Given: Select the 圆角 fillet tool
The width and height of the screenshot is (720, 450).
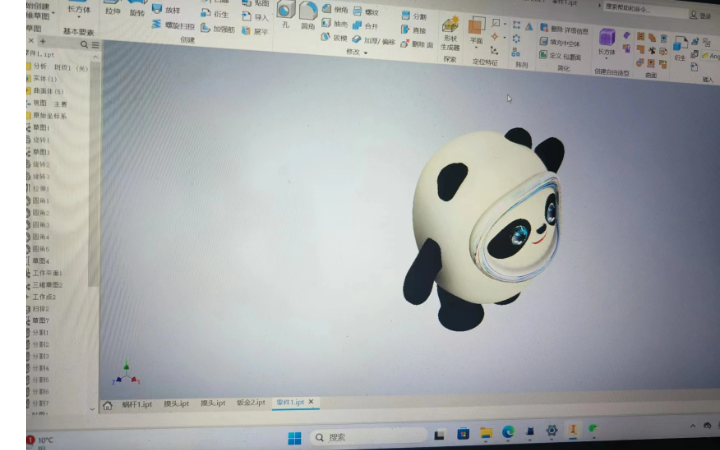Looking at the screenshot, I should click(308, 15).
